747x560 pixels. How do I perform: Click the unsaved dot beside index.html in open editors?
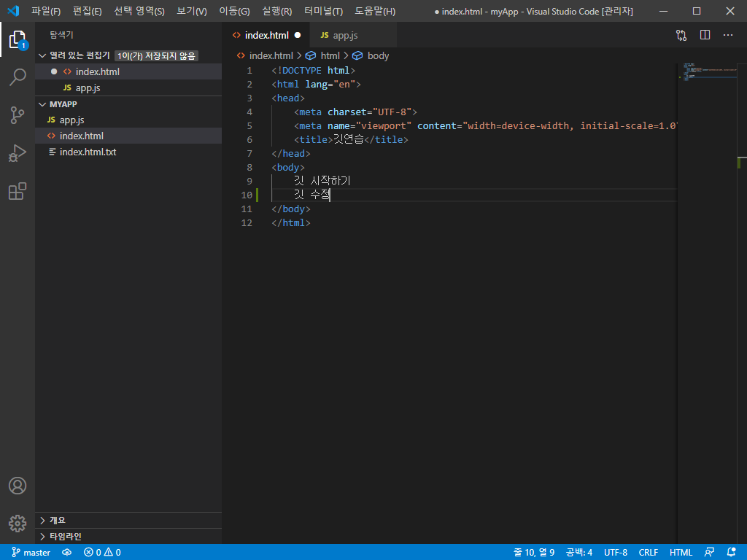tap(54, 71)
